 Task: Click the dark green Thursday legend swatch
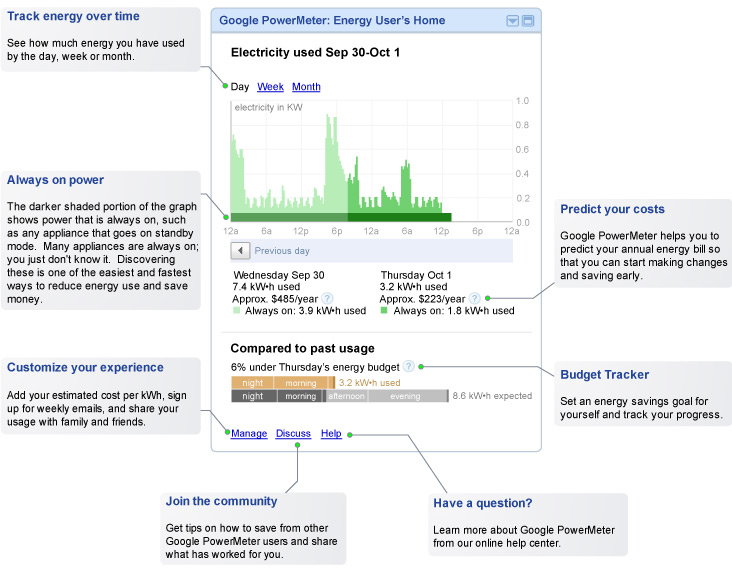click(x=385, y=311)
